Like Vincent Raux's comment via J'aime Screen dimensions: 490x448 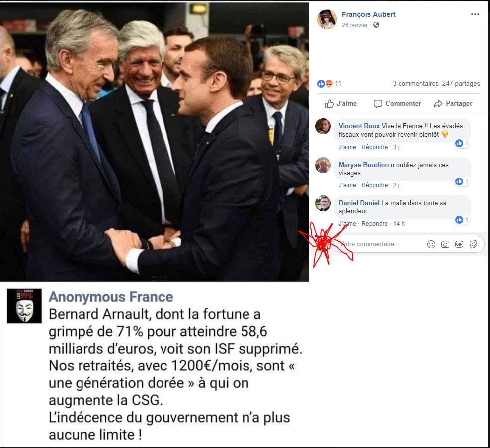347,147
